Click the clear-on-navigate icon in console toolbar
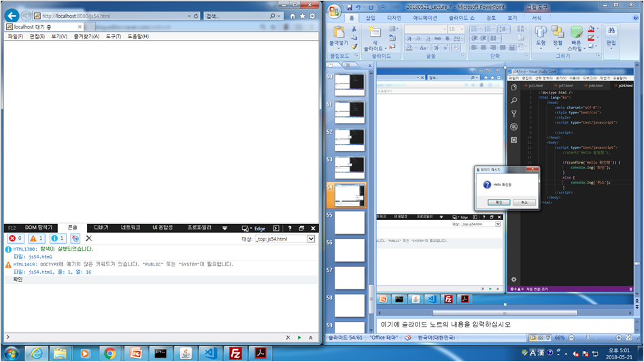Image resolution: width=644 pixels, height=362 pixels. (x=75, y=238)
